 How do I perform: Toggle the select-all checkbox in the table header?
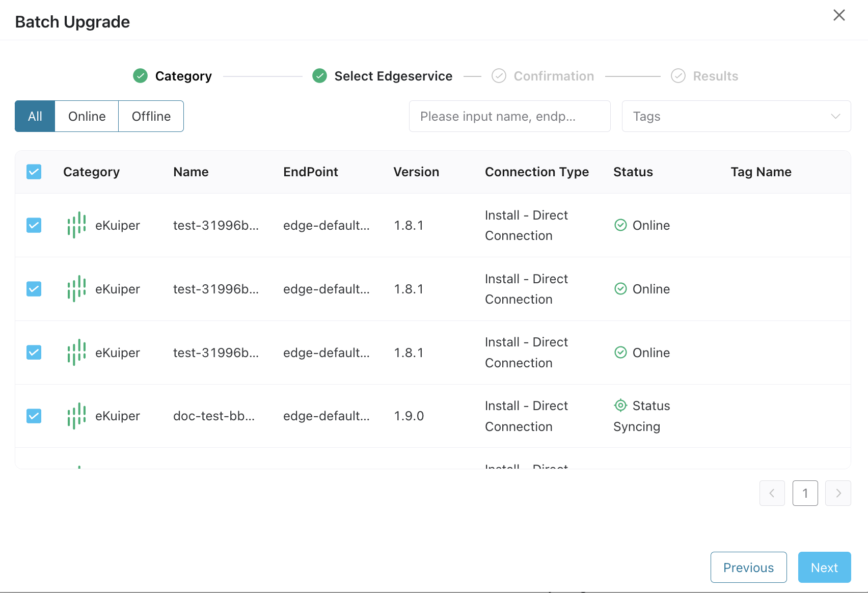(x=34, y=172)
